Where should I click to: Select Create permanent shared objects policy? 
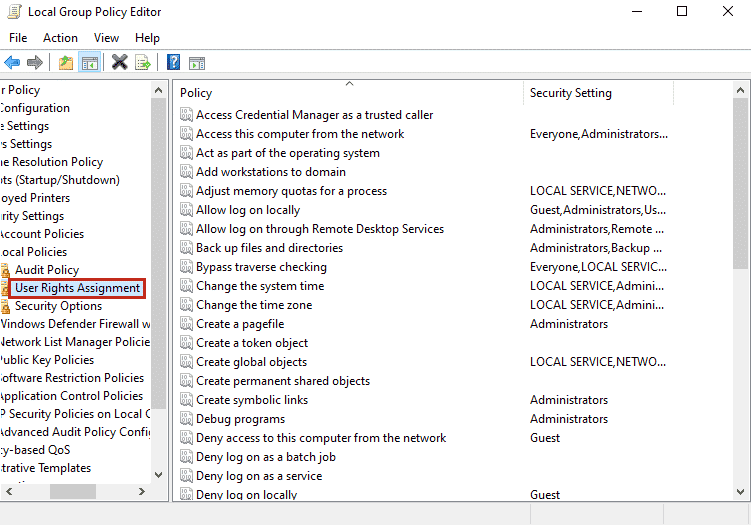pos(283,381)
